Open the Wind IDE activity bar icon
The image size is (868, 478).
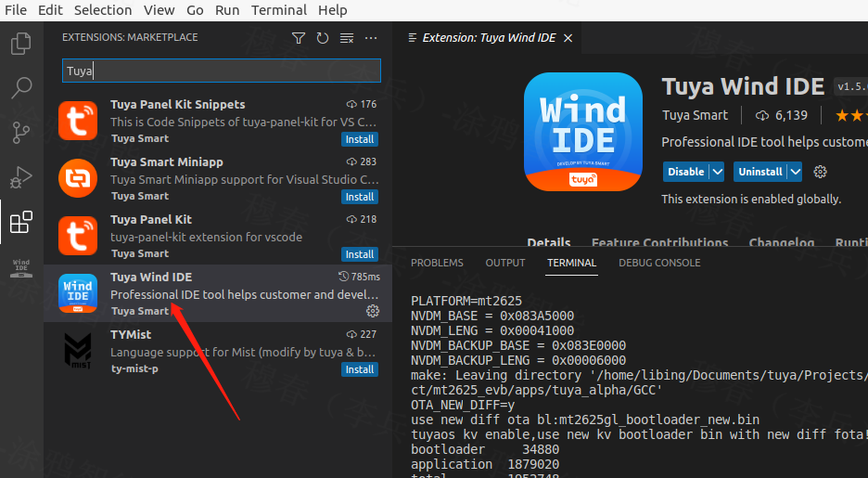pos(21,267)
